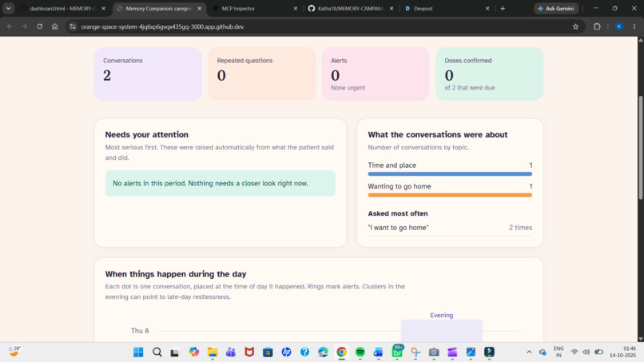This screenshot has height=362, width=644.
Task: Click the Chrome icon on the taskbar
Action: 342,352
